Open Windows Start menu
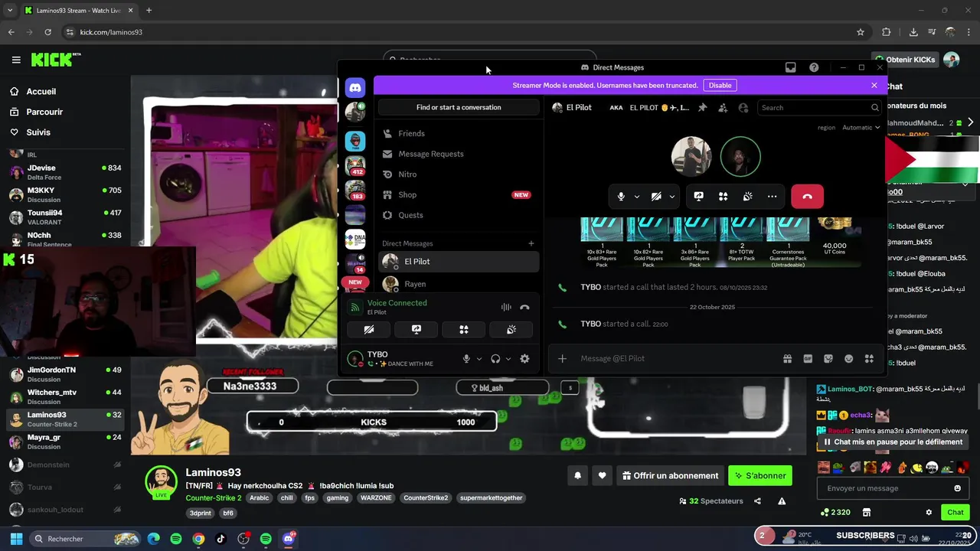Screen dimensions: 980x551 (x=16, y=539)
